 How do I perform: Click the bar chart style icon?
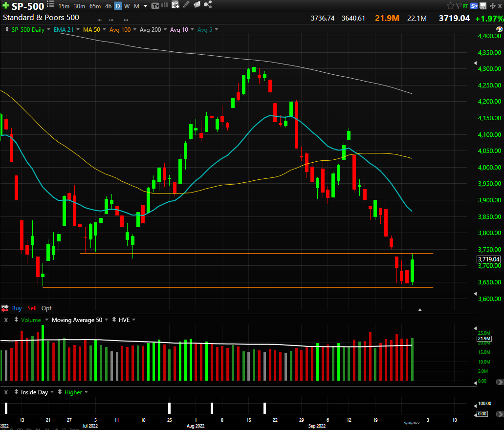(165, 5)
